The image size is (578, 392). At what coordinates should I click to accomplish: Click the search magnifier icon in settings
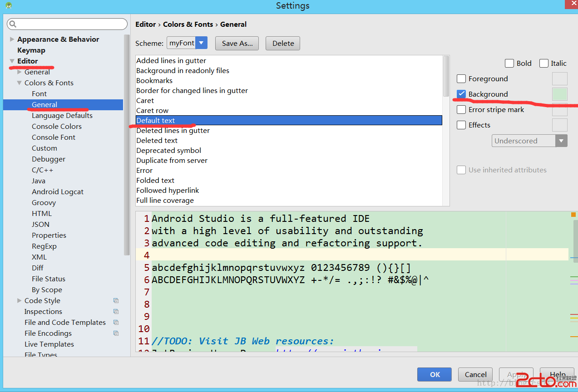click(13, 24)
